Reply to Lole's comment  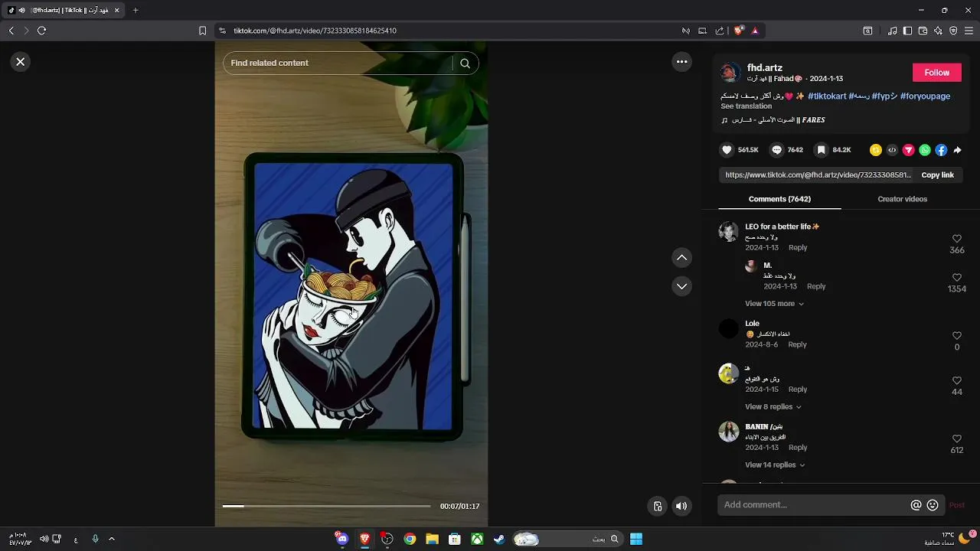797,345
